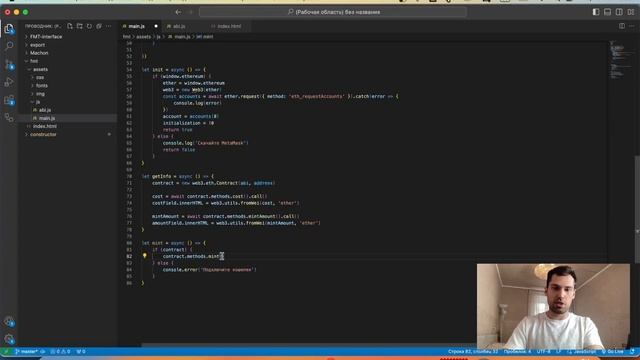
Task: Customize layout icon in title bar
Action: click(x=631, y=12)
